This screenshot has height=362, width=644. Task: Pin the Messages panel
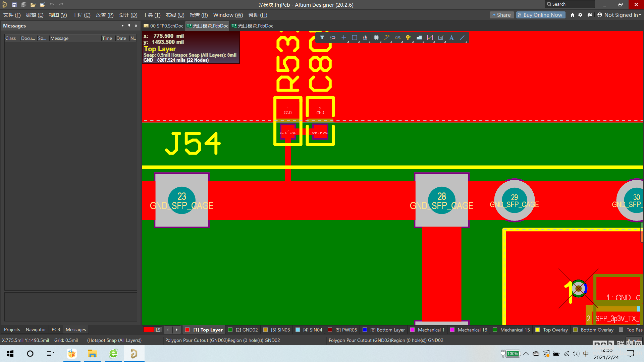(x=129, y=25)
